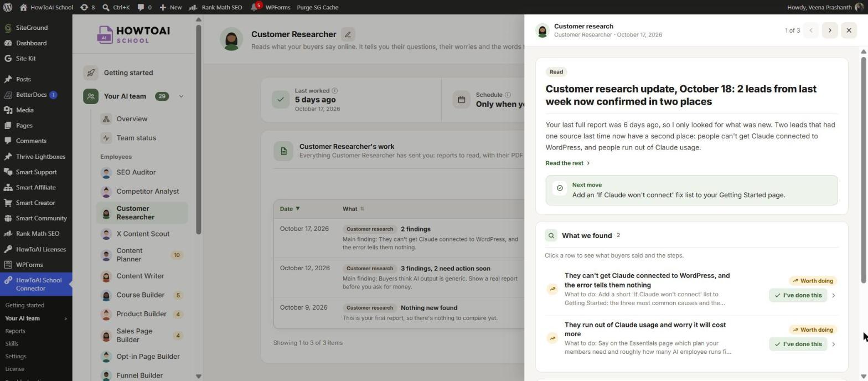The height and width of the screenshot is (381, 868).
Task: Open the notifications bell with badge 5
Action: (x=255, y=7)
